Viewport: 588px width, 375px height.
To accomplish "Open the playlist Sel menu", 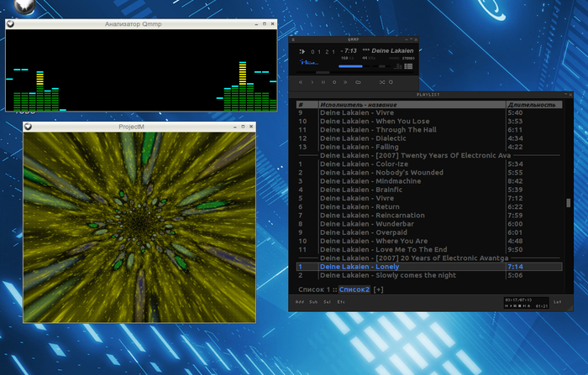I will pos(327,301).
